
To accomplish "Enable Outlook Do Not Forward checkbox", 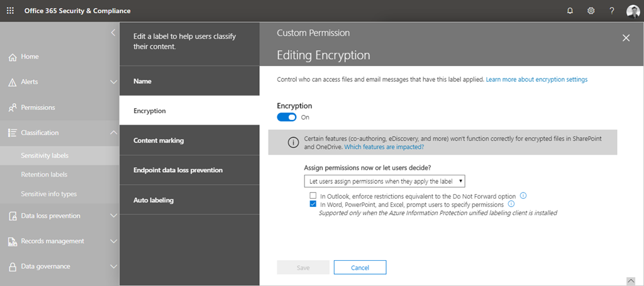I will [x=313, y=196].
